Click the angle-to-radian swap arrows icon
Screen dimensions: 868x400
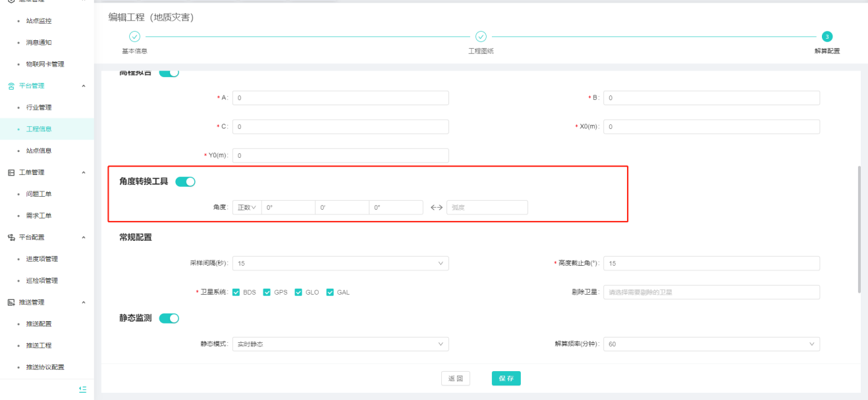point(436,208)
